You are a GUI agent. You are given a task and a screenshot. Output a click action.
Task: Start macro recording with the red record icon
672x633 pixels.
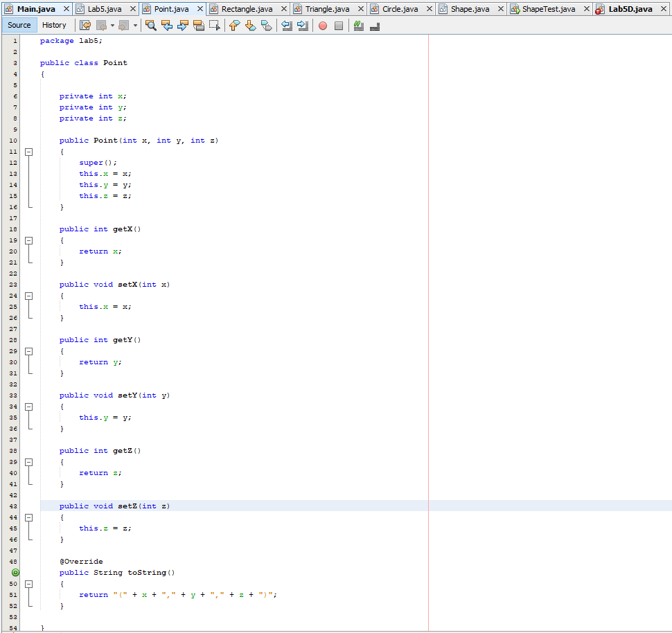[x=321, y=25]
